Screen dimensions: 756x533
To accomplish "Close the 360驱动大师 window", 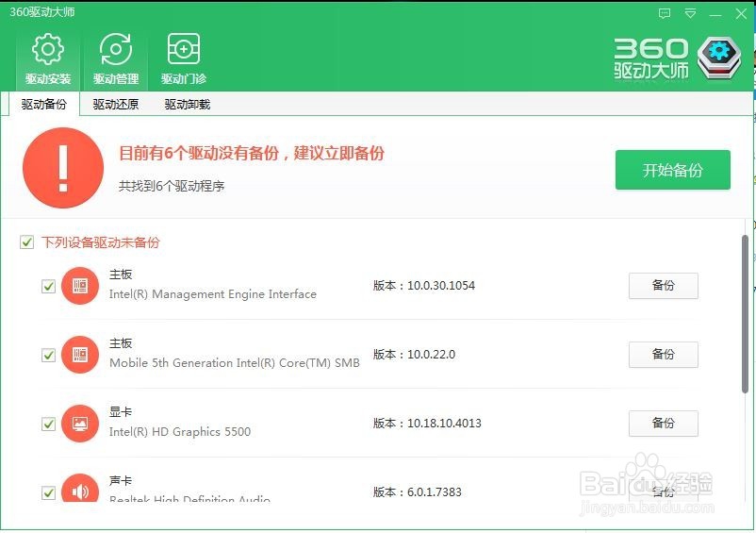I will [742, 13].
